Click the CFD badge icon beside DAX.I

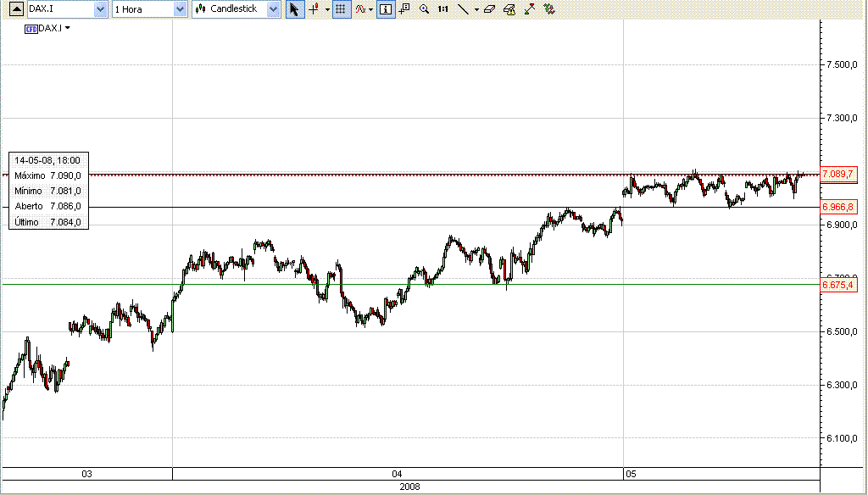point(31,28)
